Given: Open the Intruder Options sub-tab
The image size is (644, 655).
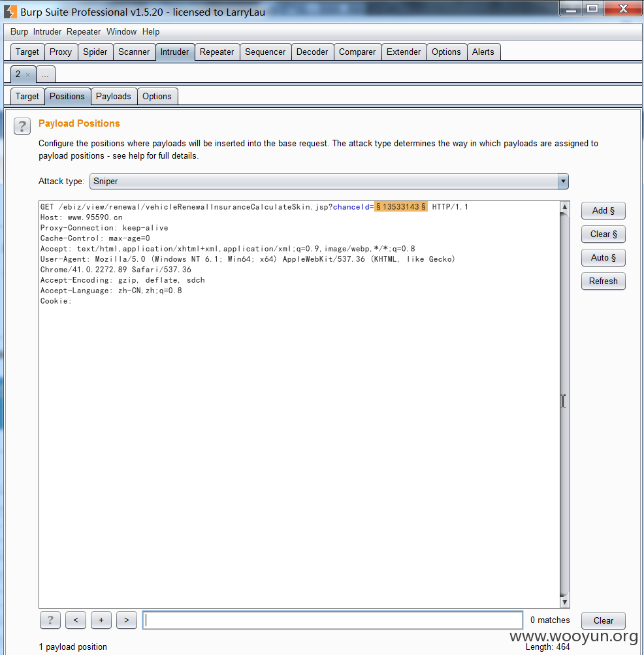Looking at the screenshot, I should tap(157, 96).
